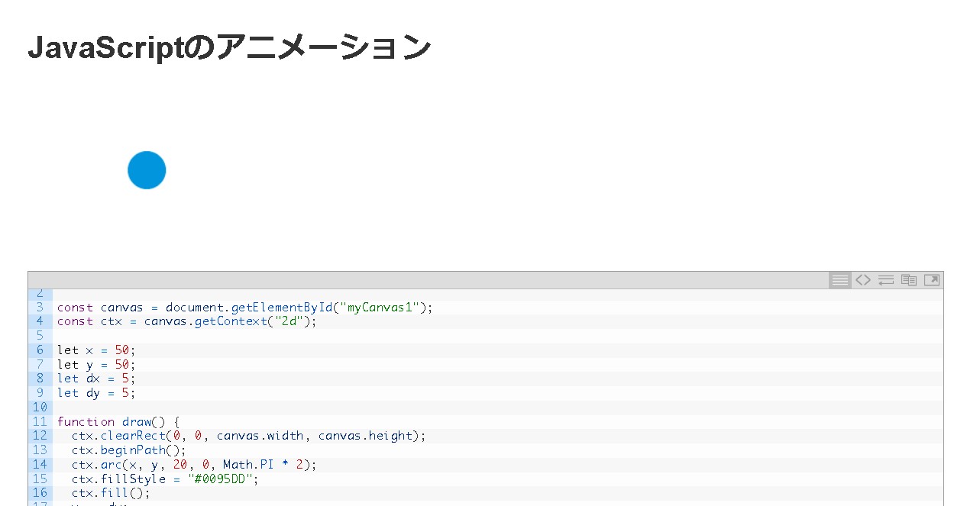
Task: Click line number 11 in the gutter
Action: point(40,421)
